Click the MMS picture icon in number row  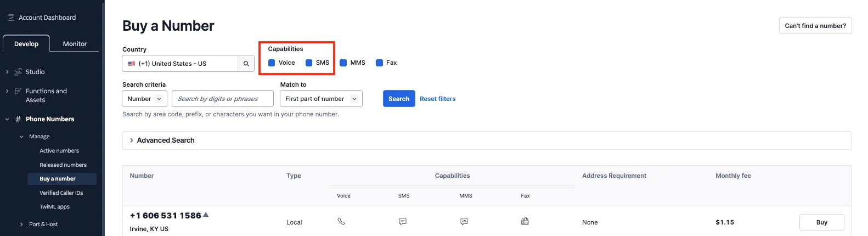pos(464,222)
